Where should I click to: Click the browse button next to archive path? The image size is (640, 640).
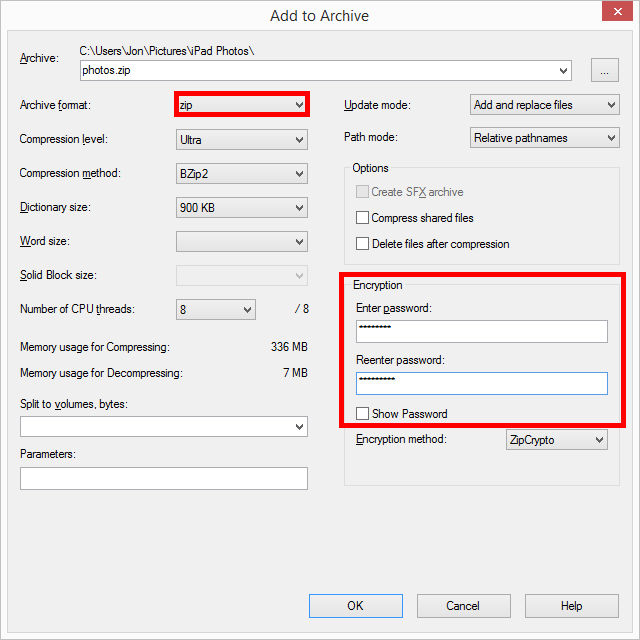[x=605, y=70]
